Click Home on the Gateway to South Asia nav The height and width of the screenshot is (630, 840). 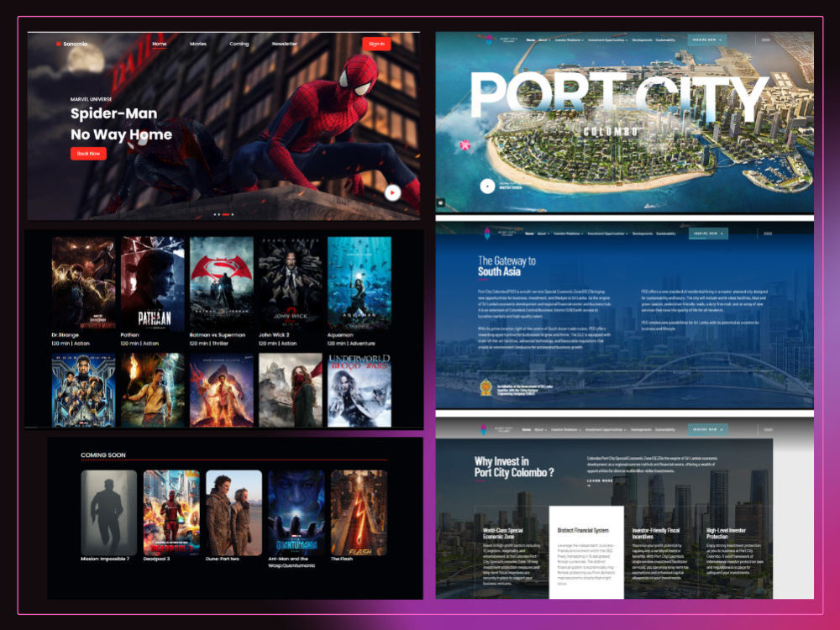pyautogui.click(x=529, y=234)
